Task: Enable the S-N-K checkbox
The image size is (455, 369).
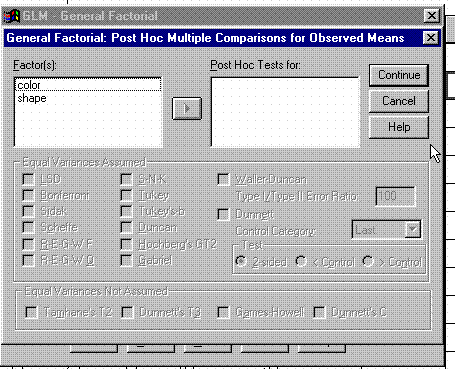Action: (126, 179)
